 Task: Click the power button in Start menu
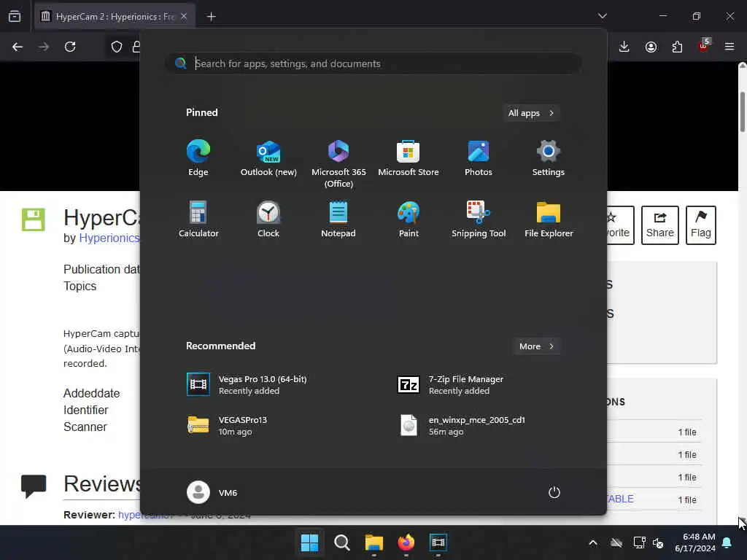(554, 492)
